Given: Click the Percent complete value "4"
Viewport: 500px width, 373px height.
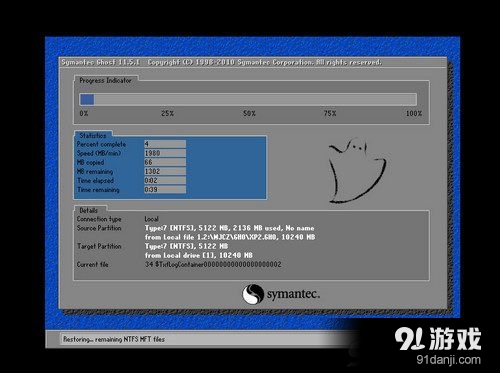Looking at the screenshot, I should coord(165,144).
